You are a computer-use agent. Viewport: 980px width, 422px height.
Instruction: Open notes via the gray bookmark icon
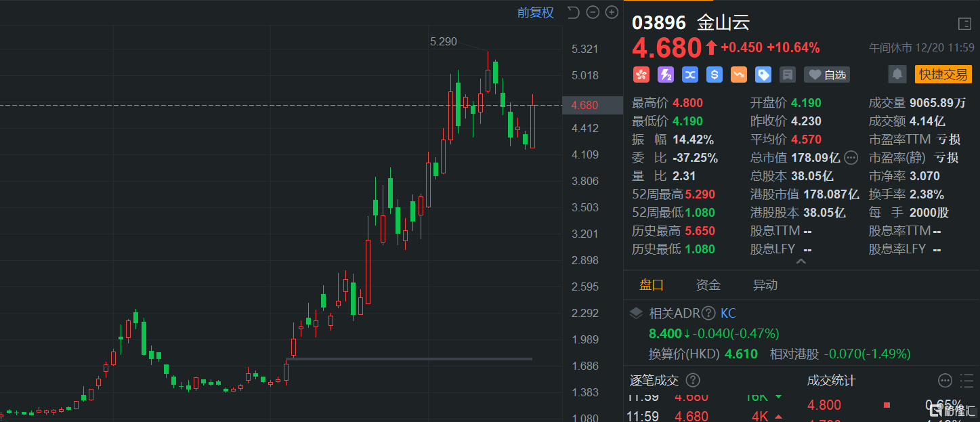(787, 75)
